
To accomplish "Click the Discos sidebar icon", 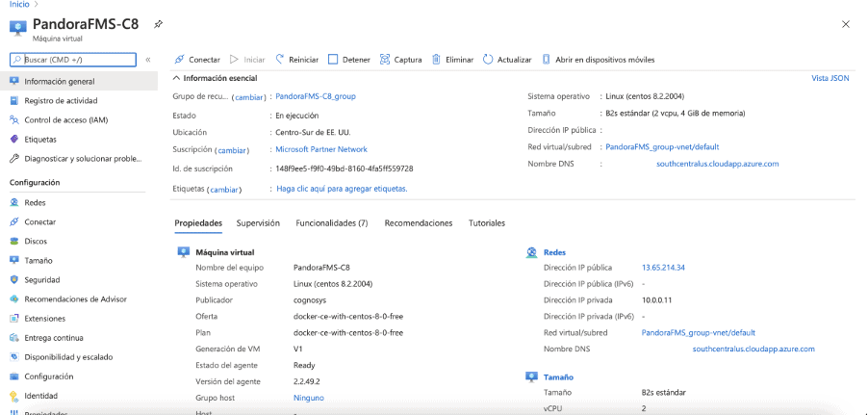I will (x=14, y=241).
